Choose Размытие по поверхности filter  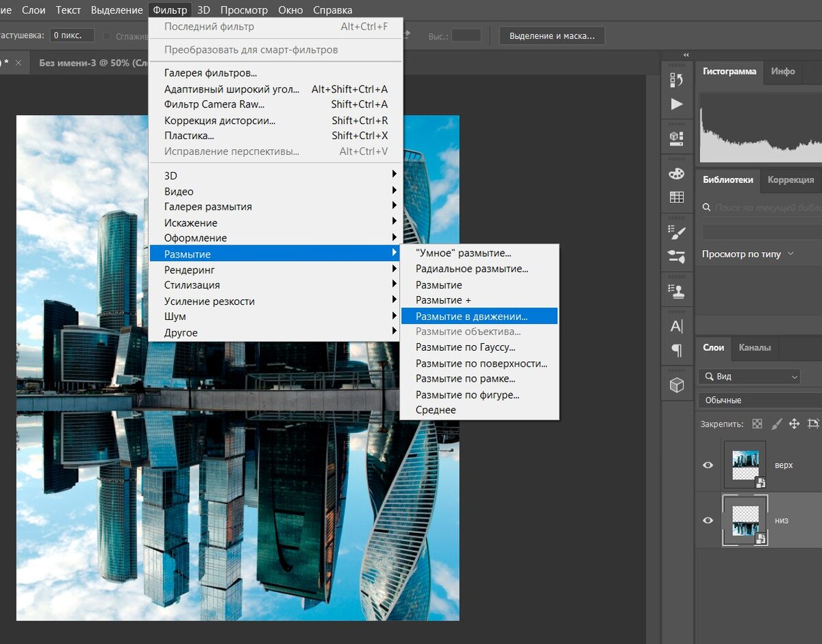[x=479, y=363]
